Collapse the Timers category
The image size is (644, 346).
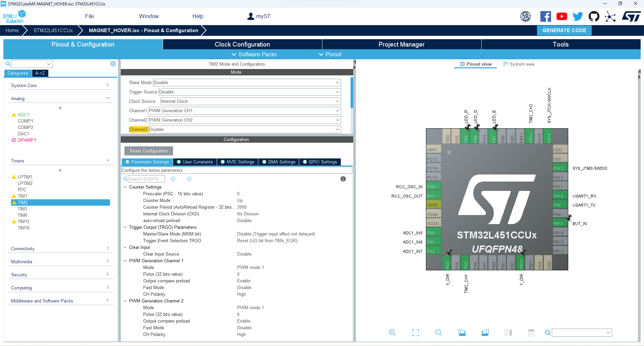click(x=60, y=161)
